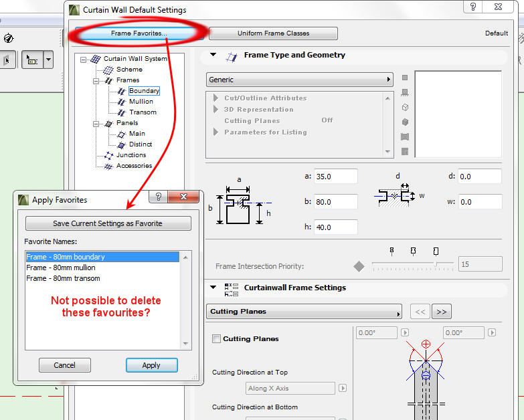Click arrow next to first angle field

coord(405,332)
